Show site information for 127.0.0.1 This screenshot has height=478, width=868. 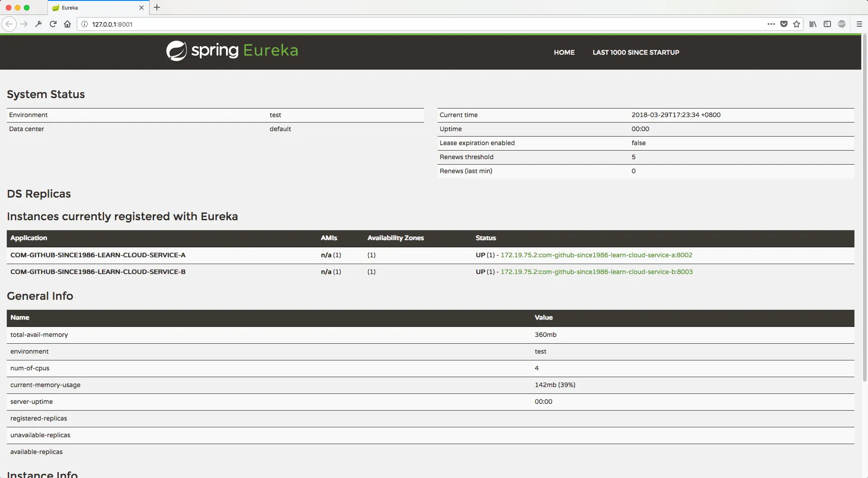point(85,24)
